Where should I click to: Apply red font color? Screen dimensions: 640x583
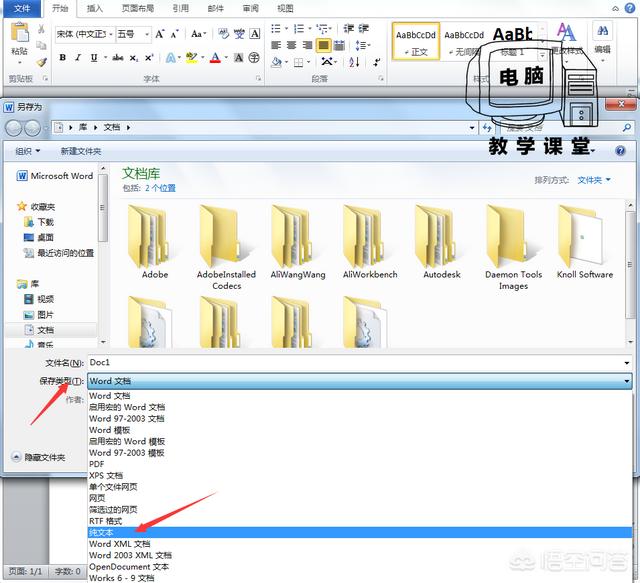coord(215,58)
